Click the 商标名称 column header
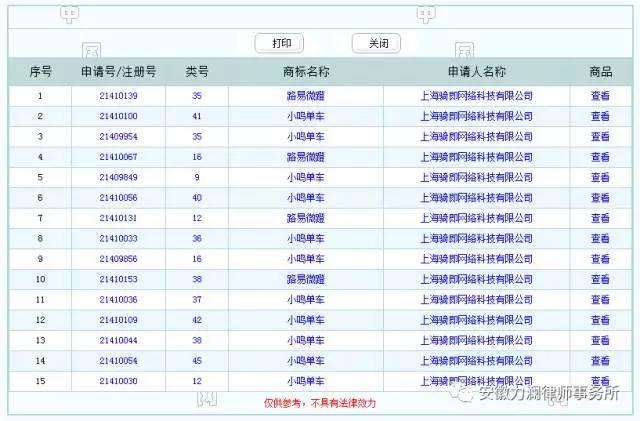The height and width of the screenshot is (421, 640). (306, 72)
